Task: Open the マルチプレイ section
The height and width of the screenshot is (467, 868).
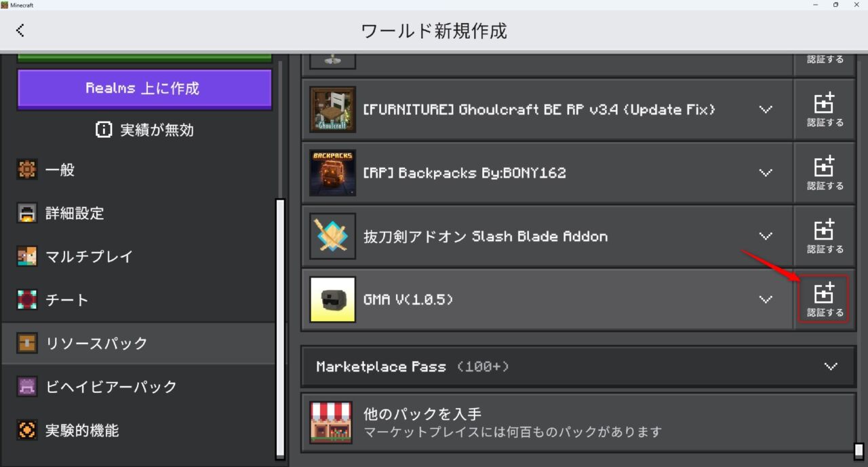Action: [138, 257]
